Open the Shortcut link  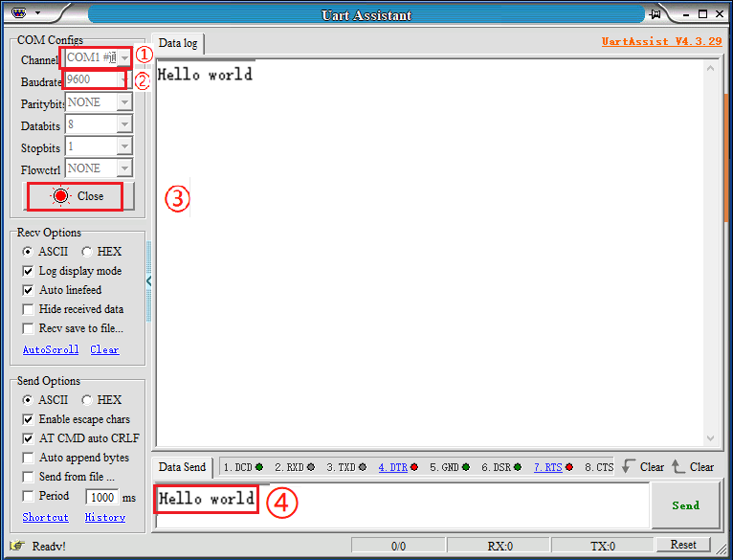[x=45, y=517]
